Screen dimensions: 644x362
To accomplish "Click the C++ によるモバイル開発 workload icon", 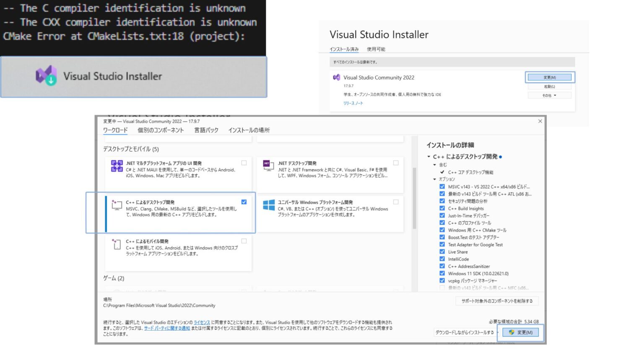I will tap(117, 244).
